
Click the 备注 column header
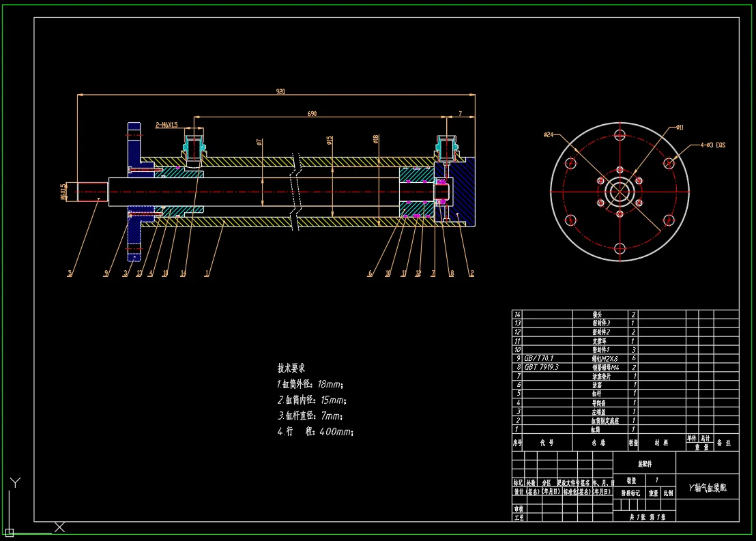pyautogui.click(x=724, y=443)
